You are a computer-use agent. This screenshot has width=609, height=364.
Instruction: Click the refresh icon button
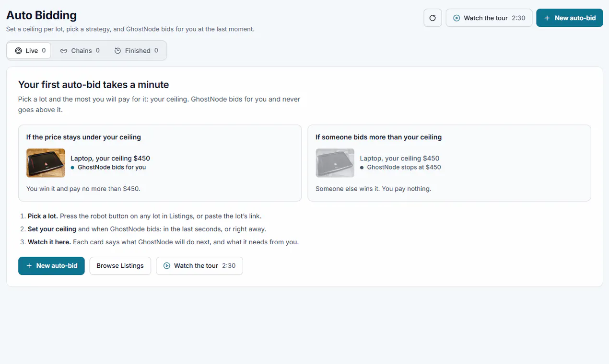[433, 18]
